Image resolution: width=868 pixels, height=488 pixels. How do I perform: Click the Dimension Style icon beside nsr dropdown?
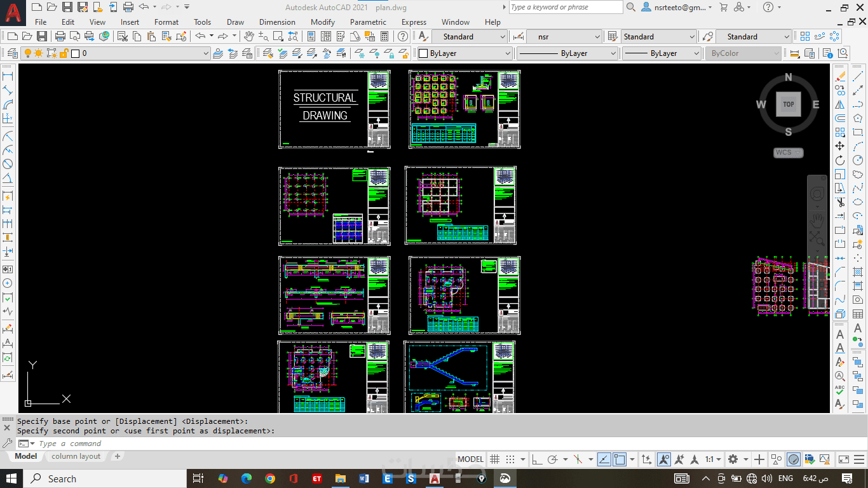[x=517, y=36]
